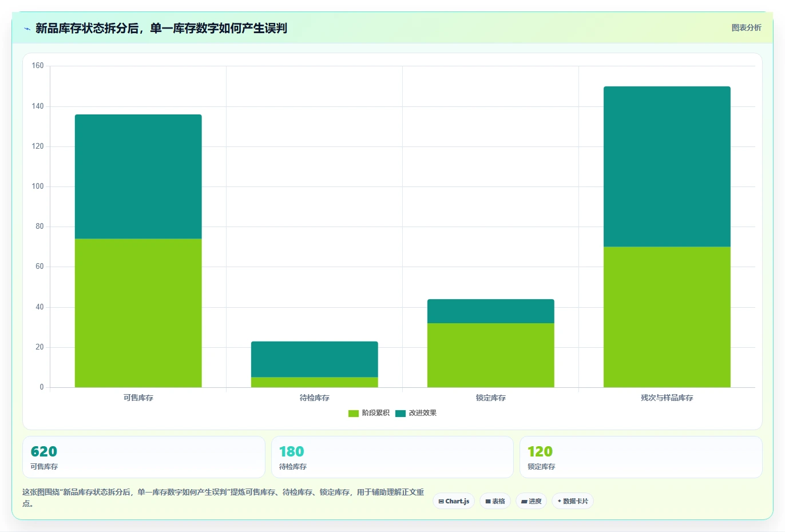This screenshot has width=785, height=532.
Task: Click the 待检库存 x-axis label
Action: (315, 398)
